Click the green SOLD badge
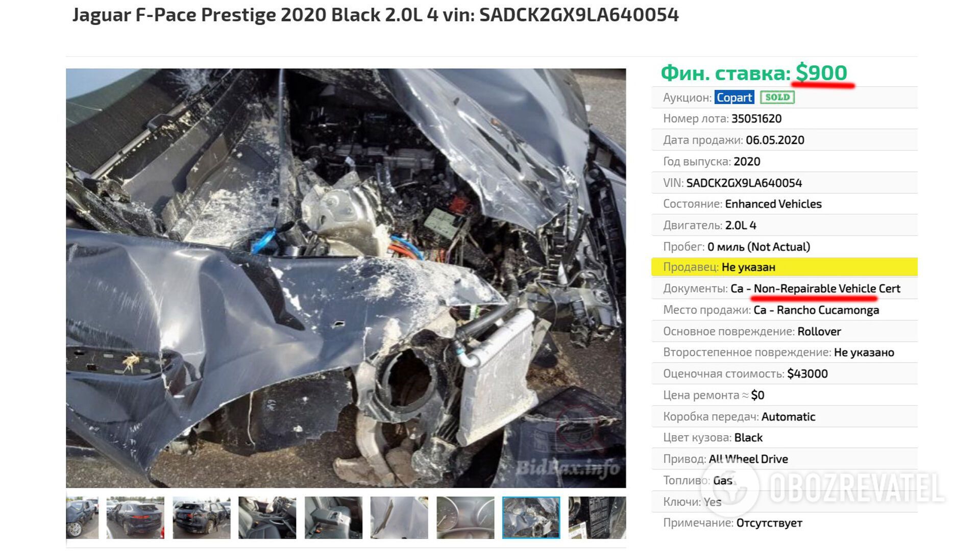Image resolution: width=980 pixels, height=551 pixels. click(777, 97)
